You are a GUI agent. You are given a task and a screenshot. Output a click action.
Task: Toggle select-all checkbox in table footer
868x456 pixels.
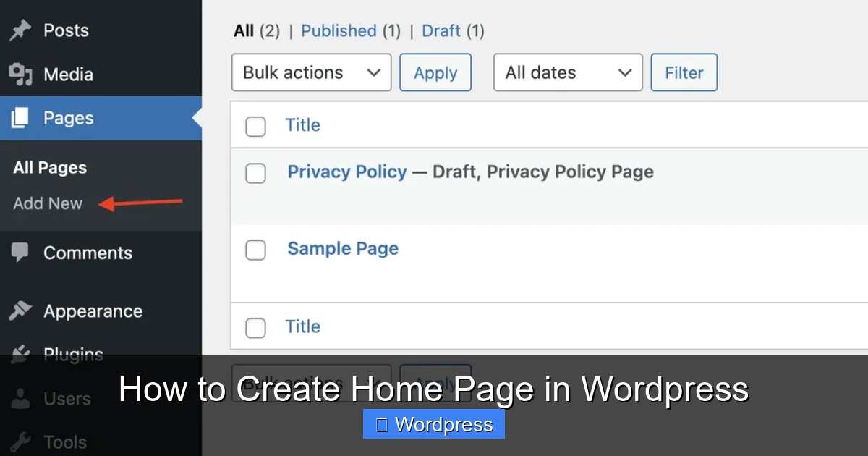[255, 328]
